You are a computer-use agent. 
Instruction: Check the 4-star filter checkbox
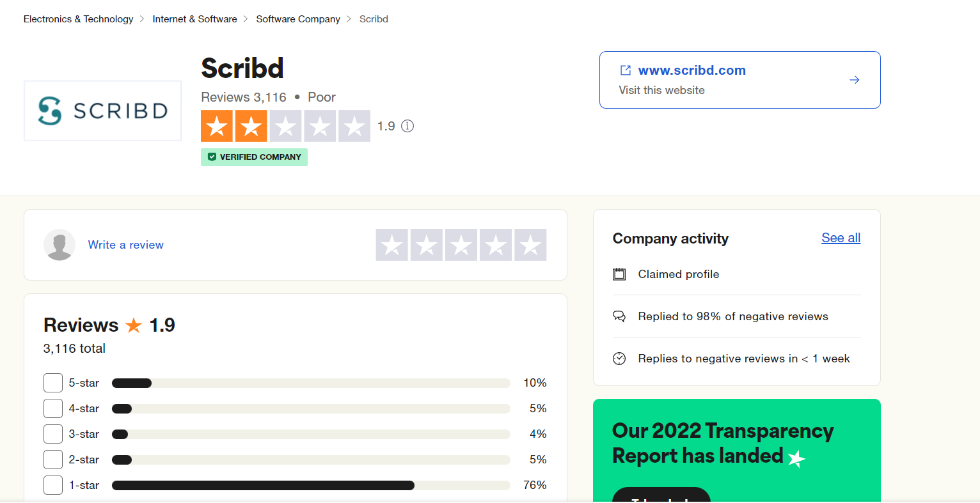click(53, 408)
